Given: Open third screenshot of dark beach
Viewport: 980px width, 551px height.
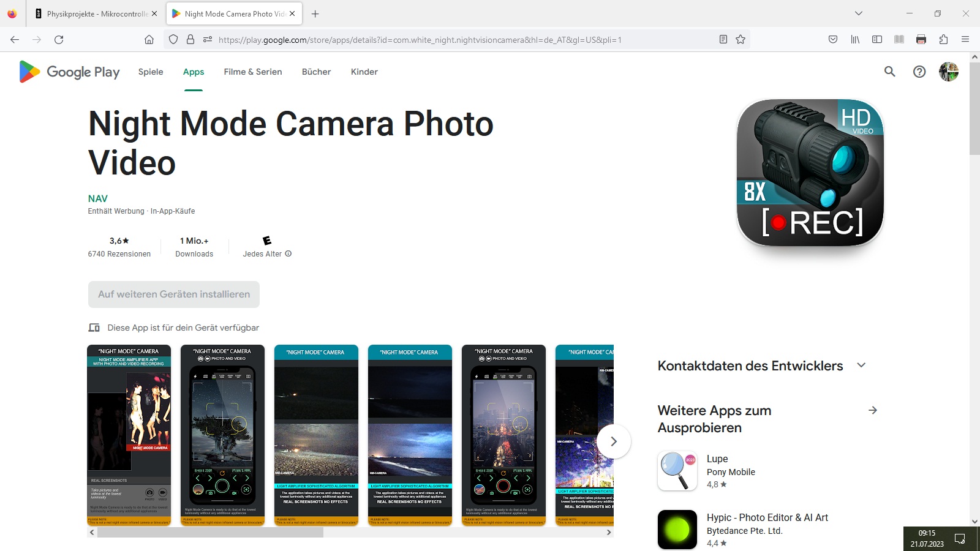Looking at the screenshot, I should pyautogui.click(x=316, y=435).
